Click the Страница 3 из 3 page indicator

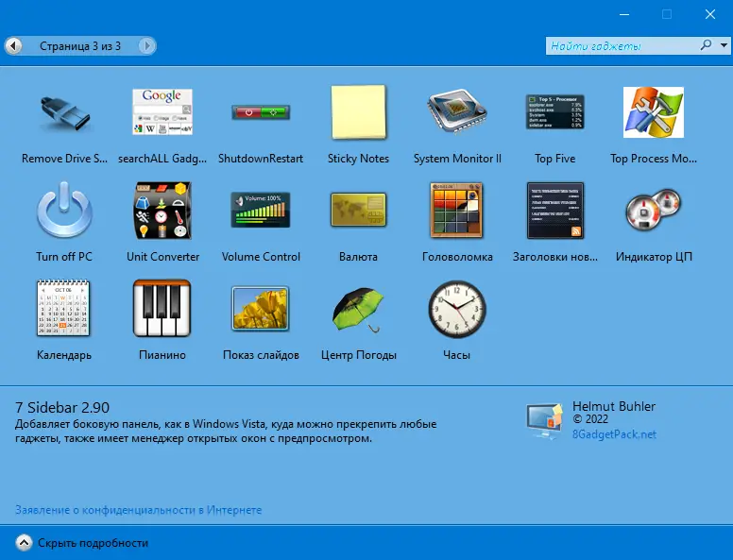[80, 46]
